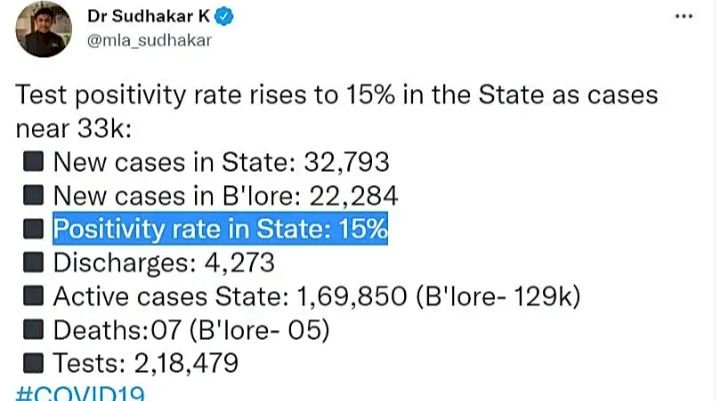The height and width of the screenshot is (401, 720).
Task: Click the black square before Active cases State
Action: pyautogui.click(x=34, y=297)
